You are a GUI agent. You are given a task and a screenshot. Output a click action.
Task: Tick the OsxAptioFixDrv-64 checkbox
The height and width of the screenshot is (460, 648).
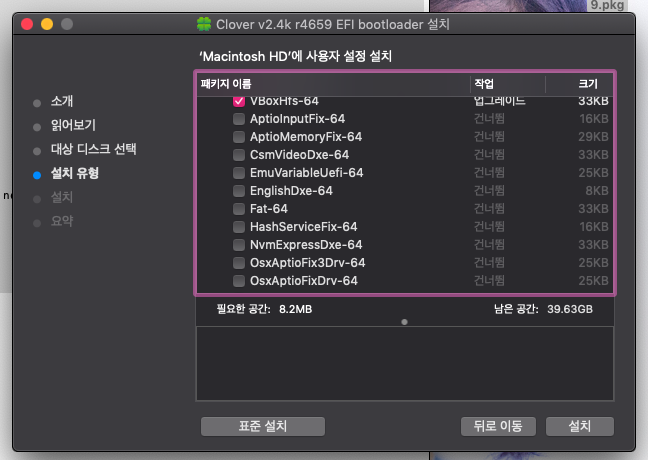239,281
